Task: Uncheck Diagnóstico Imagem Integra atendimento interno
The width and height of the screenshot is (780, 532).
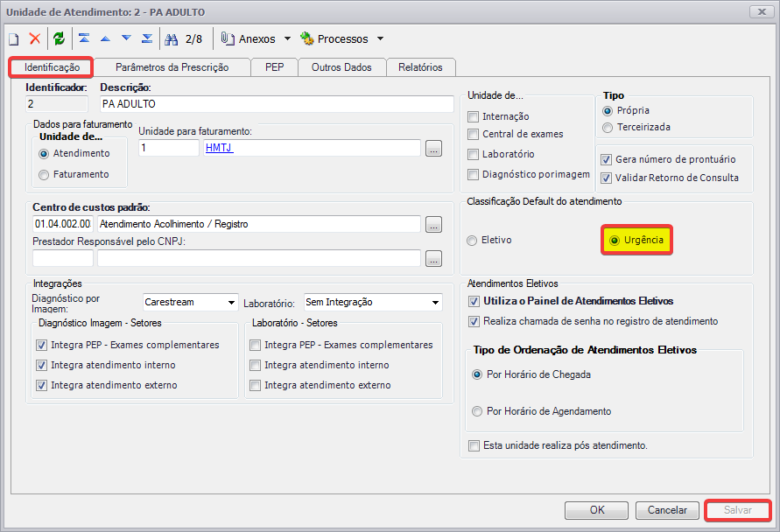Action: click(x=42, y=366)
